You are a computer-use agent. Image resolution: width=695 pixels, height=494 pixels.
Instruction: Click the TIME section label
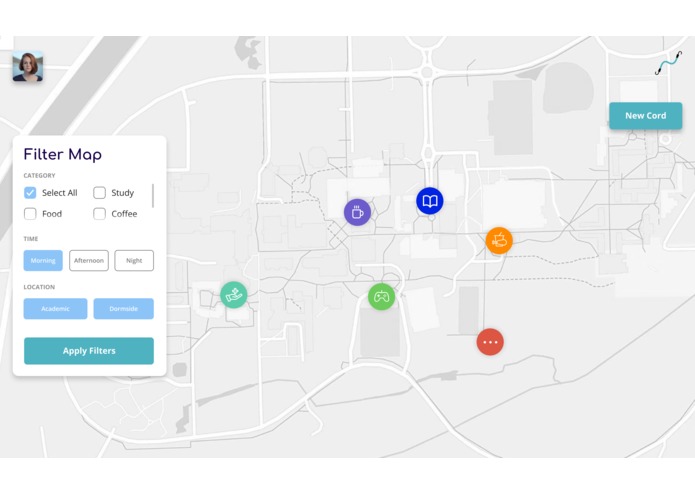(x=31, y=239)
